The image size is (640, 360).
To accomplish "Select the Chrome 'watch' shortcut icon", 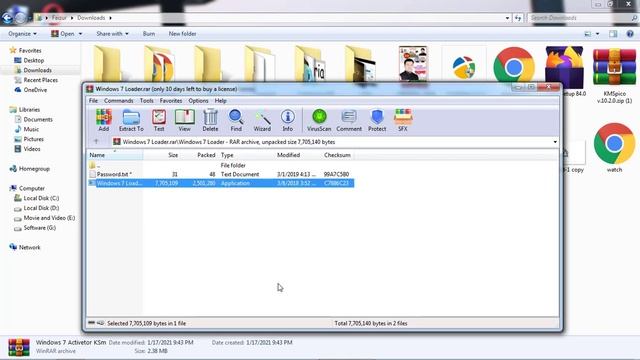I will [614, 147].
